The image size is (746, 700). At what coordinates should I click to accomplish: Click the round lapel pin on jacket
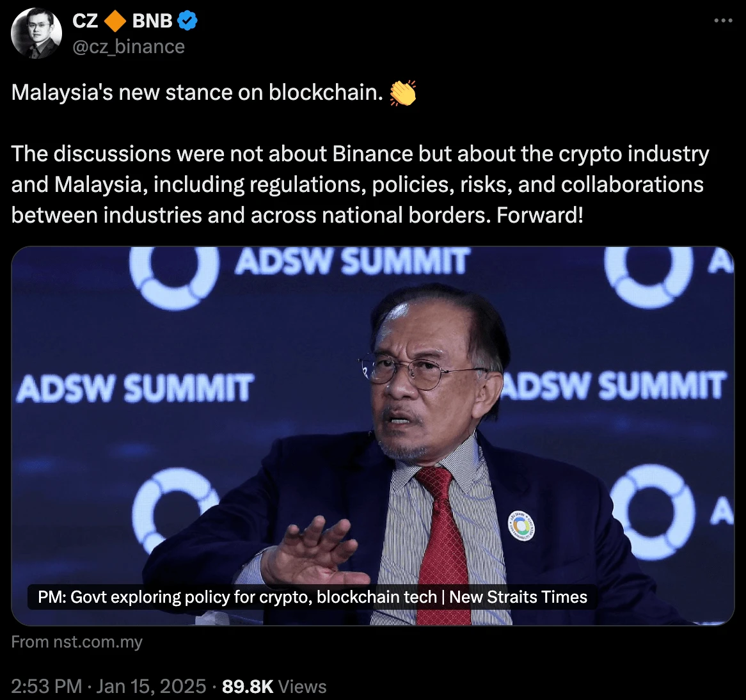coord(521,526)
